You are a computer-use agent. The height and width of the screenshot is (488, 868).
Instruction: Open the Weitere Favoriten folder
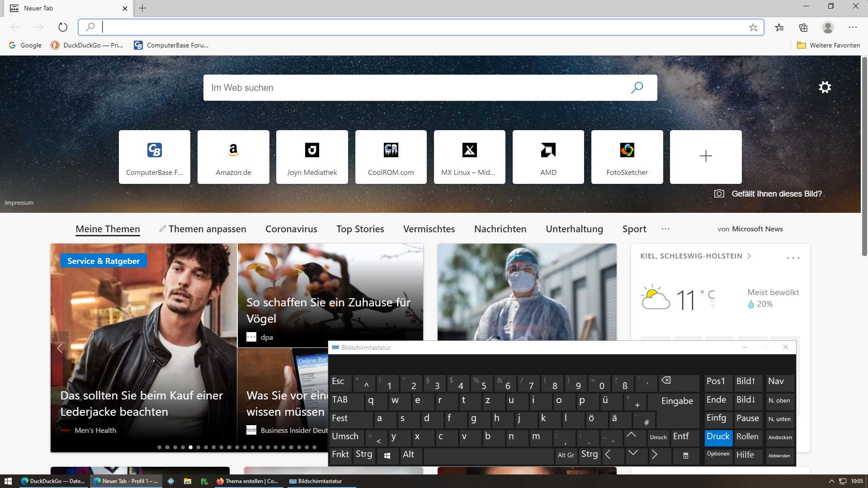pos(828,45)
